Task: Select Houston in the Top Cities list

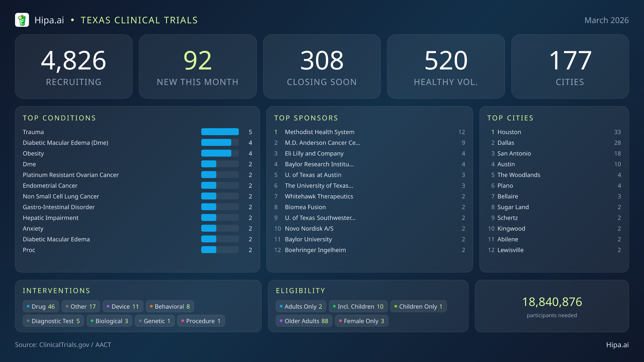Action: (x=509, y=132)
